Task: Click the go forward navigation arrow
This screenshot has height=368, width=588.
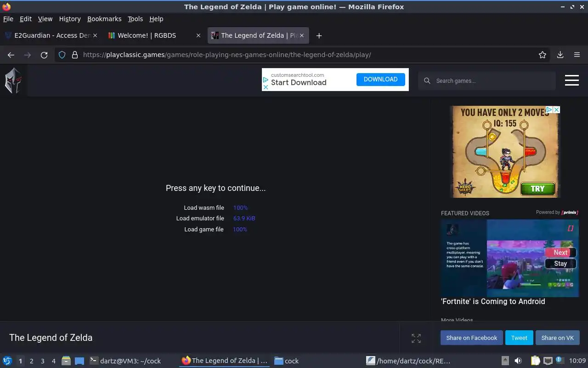Action: [x=28, y=55]
